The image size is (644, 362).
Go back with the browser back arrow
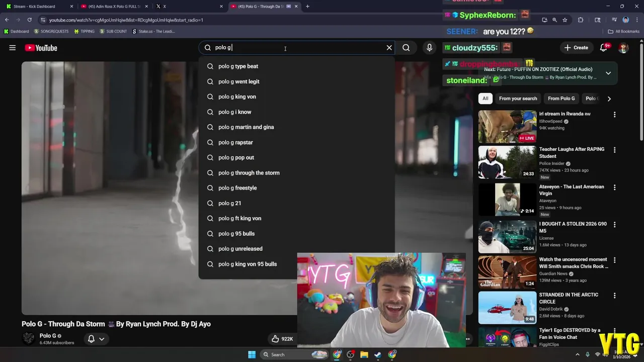pyautogui.click(x=7, y=20)
